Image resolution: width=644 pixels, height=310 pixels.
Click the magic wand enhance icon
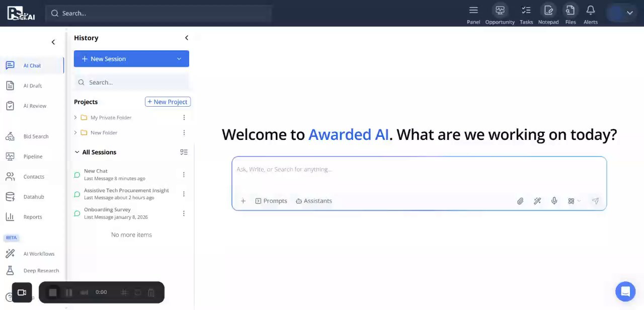click(537, 201)
